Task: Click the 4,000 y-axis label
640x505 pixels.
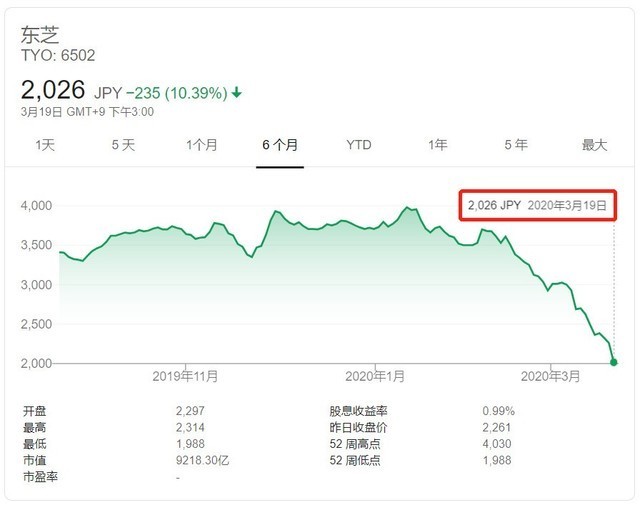Action: point(36,205)
